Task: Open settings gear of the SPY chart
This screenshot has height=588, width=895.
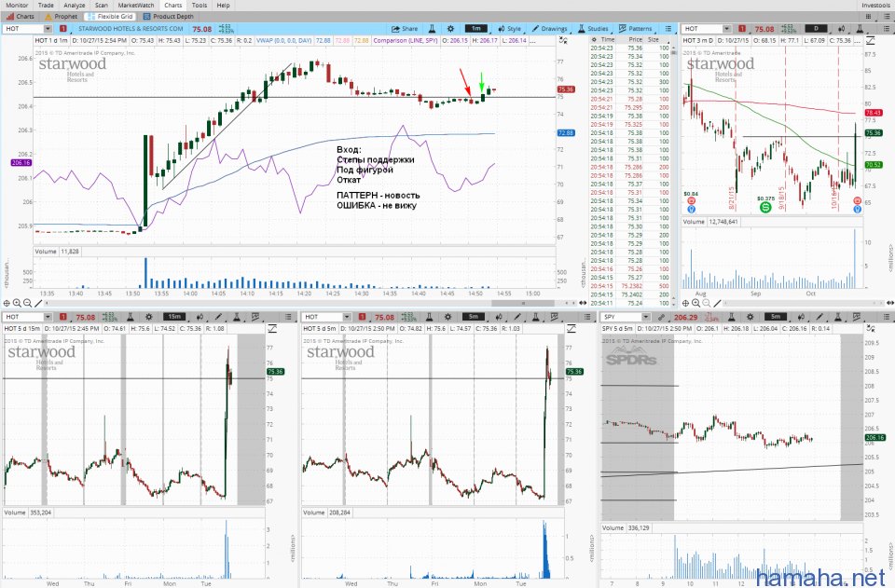Action: pos(750,317)
